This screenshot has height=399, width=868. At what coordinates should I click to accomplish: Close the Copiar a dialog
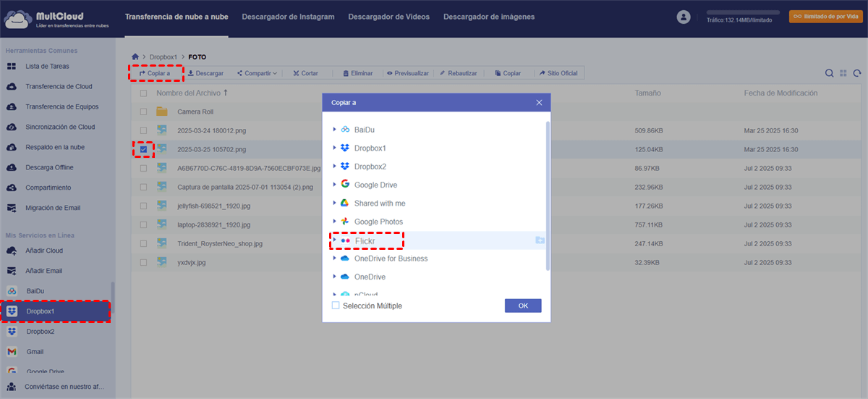pyautogui.click(x=539, y=103)
